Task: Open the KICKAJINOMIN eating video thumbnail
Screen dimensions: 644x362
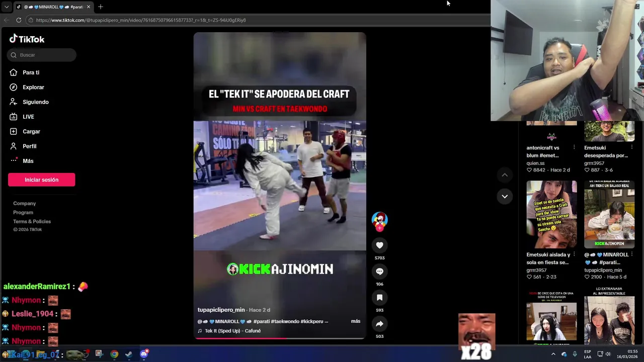Action: [609, 214]
